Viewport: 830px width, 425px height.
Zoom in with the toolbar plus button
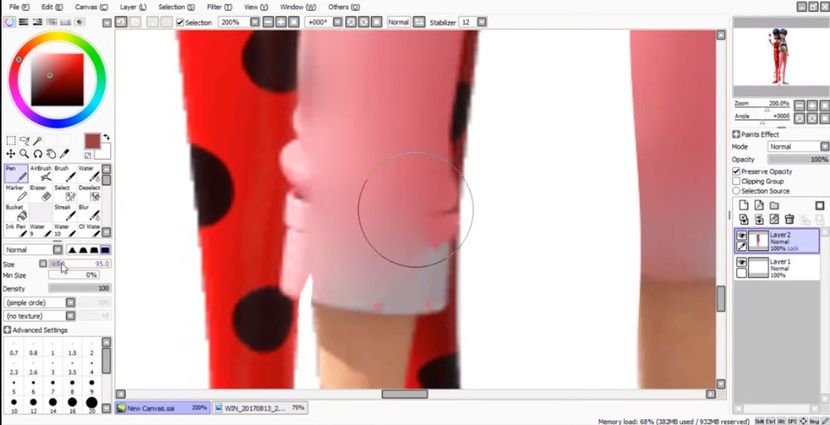coord(281,22)
